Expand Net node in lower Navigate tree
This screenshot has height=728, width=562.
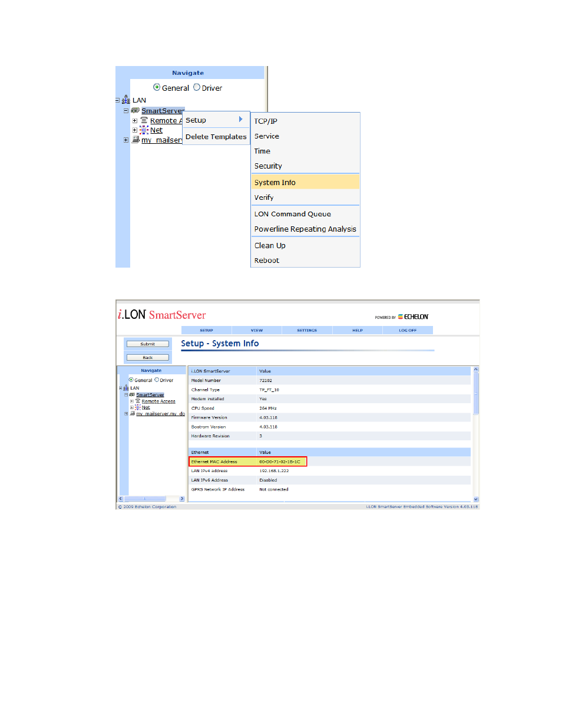click(x=131, y=407)
